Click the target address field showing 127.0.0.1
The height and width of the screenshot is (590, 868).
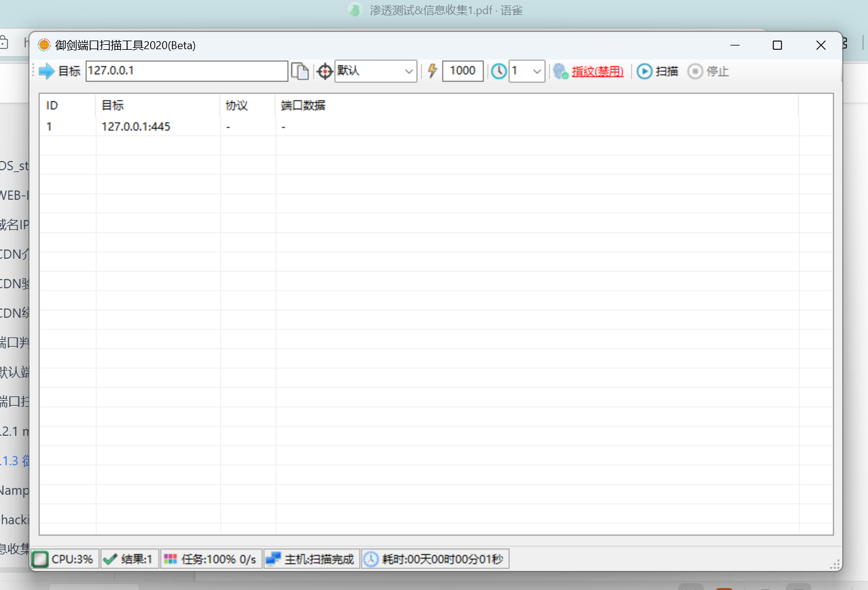coord(187,71)
